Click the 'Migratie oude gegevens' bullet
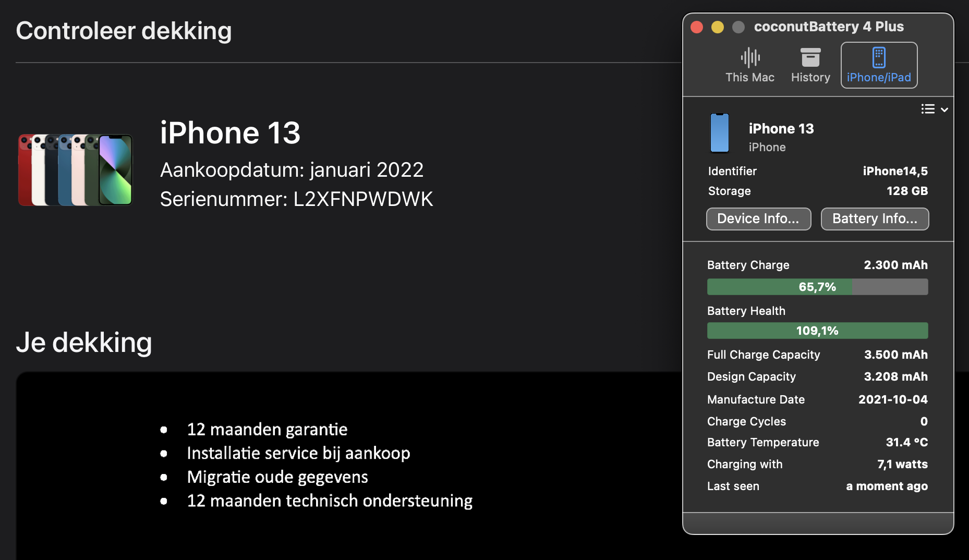969x560 pixels. tap(277, 477)
